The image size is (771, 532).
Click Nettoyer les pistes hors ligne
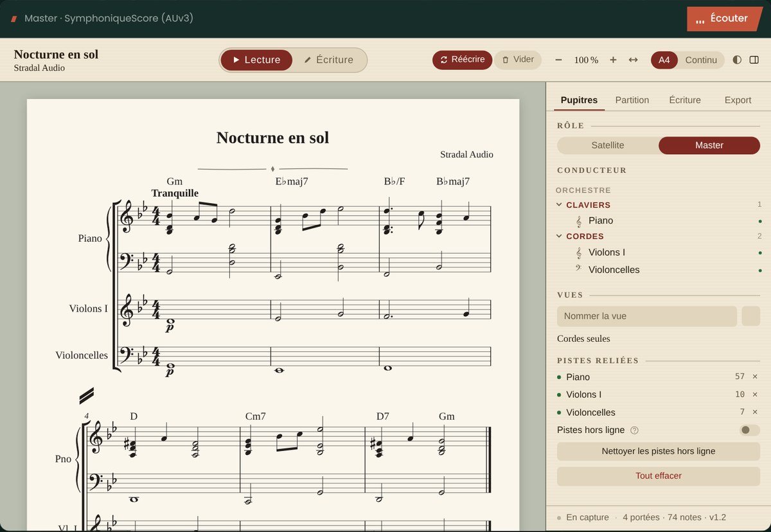click(659, 451)
